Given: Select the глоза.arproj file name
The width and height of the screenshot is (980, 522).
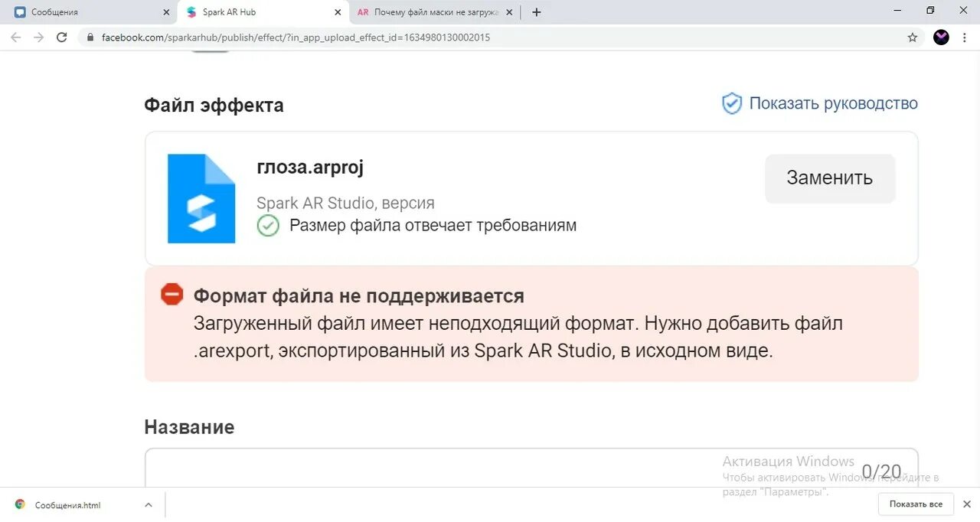Looking at the screenshot, I should tap(310, 168).
